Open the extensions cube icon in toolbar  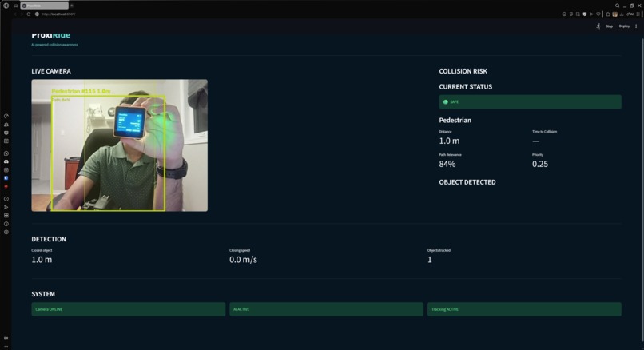(x=608, y=14)
